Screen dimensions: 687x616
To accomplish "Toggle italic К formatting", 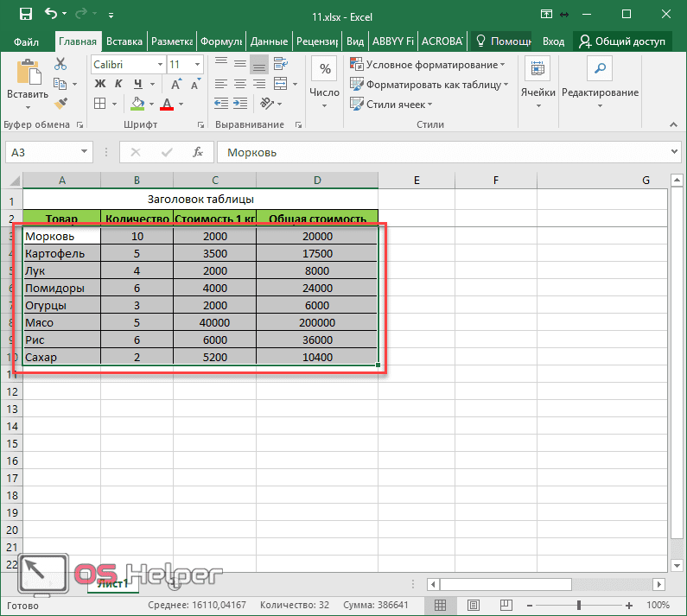I will (118, 84).
